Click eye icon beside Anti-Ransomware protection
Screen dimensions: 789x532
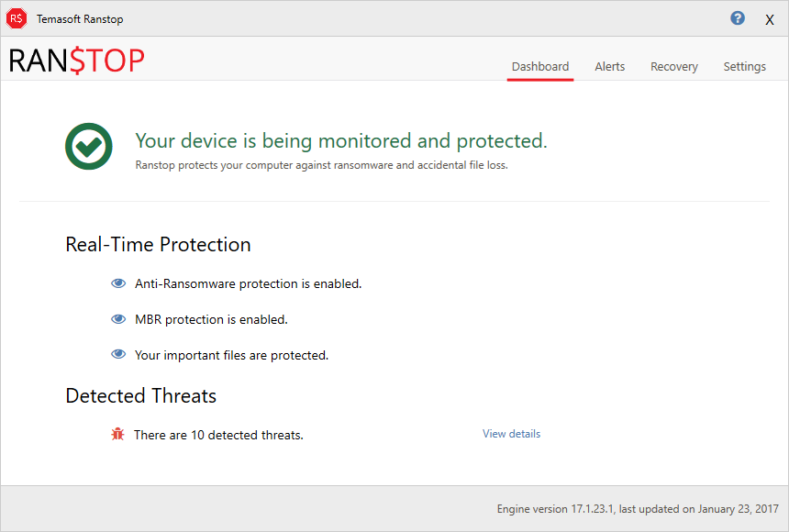118,283
